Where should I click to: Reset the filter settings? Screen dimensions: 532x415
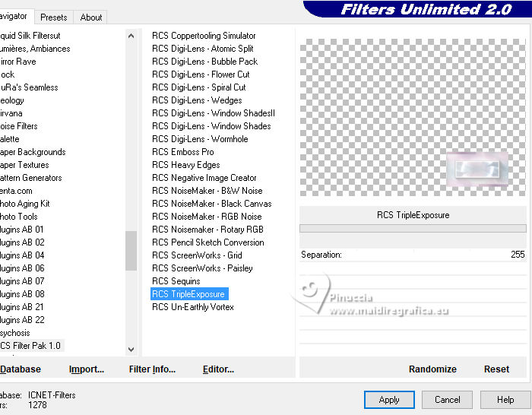click(x=496, y=369)
